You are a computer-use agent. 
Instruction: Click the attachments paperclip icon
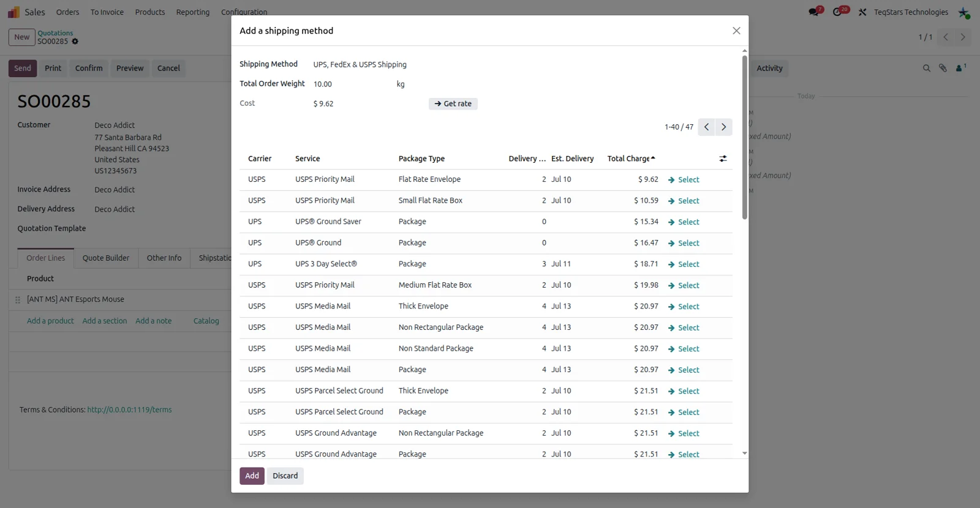(943, 69)
